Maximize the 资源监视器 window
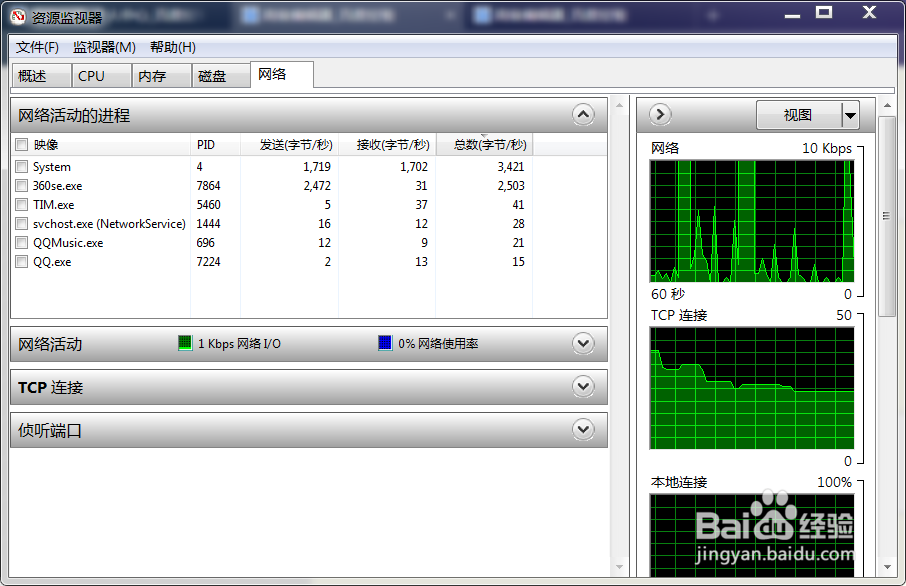This screenshot has width=906, height=586. click(824, 12)
